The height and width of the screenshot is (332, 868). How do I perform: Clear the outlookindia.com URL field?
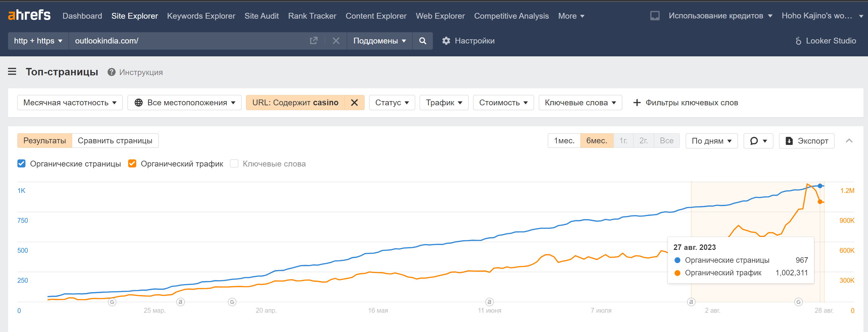coord(336,41)
